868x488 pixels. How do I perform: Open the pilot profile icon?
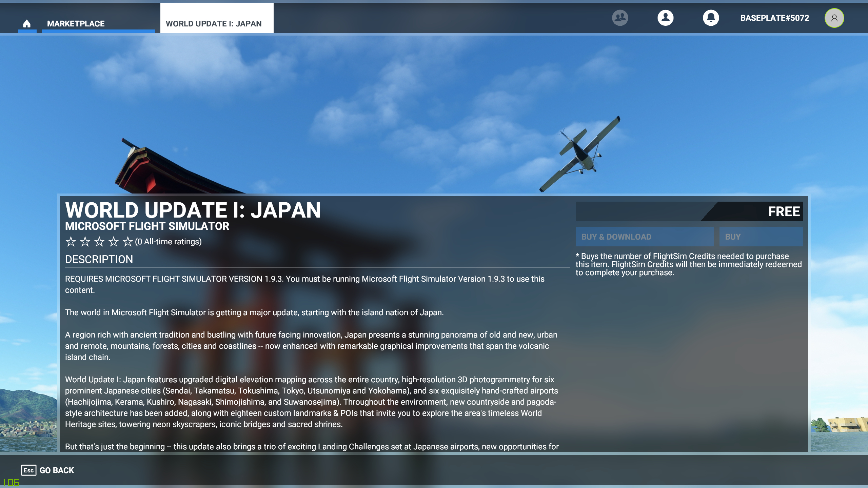click(665, 18)
